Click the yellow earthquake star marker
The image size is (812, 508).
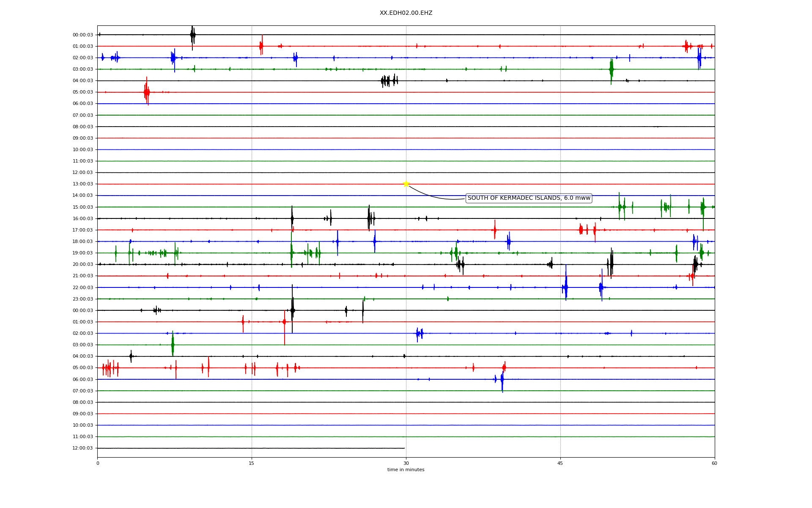406,184
